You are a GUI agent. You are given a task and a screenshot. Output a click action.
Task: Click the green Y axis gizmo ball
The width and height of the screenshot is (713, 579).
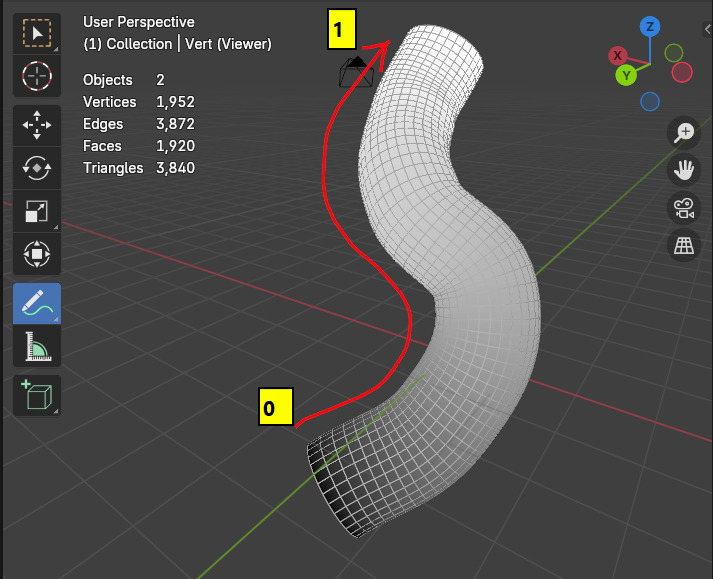pos(626,76)
